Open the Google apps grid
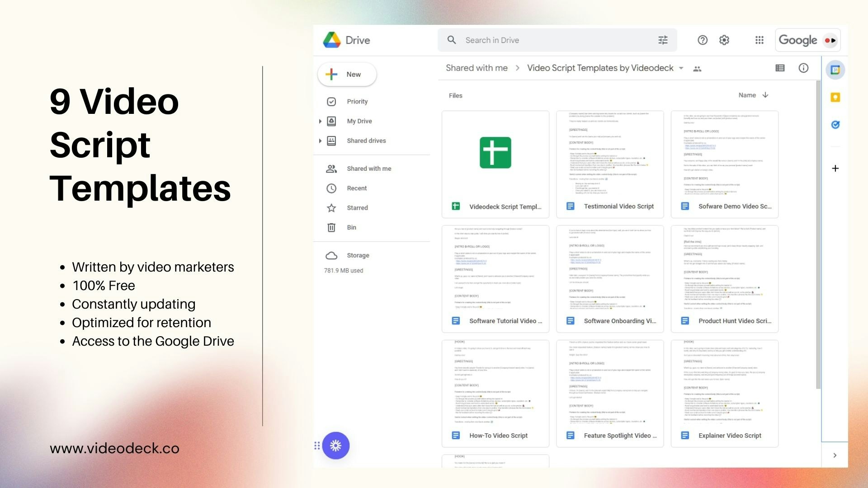Screen dimensions: 868x488 tap(759, 40)
